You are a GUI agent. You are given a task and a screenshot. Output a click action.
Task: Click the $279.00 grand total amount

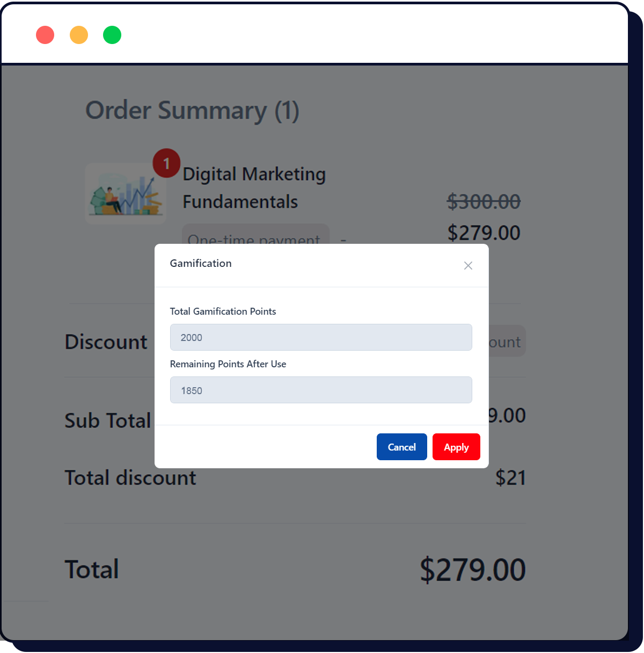[472, 569]
